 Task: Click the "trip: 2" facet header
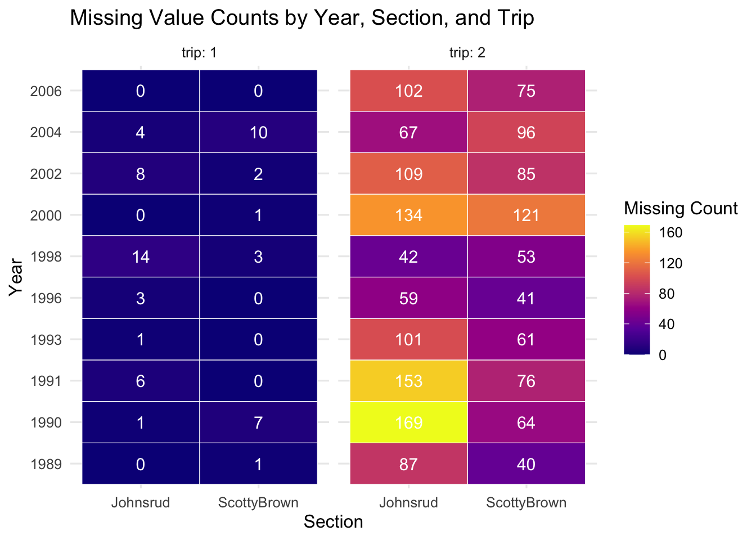pos(467,53)
